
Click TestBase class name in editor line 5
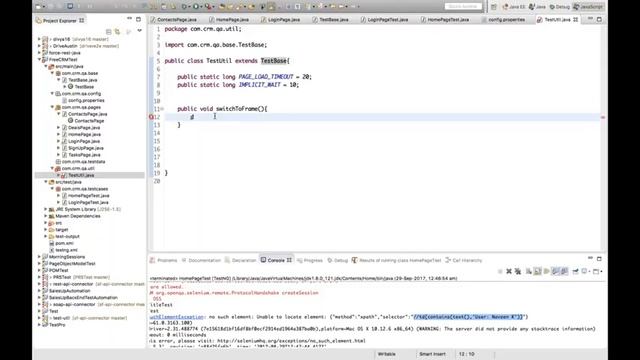pos(273,61)
